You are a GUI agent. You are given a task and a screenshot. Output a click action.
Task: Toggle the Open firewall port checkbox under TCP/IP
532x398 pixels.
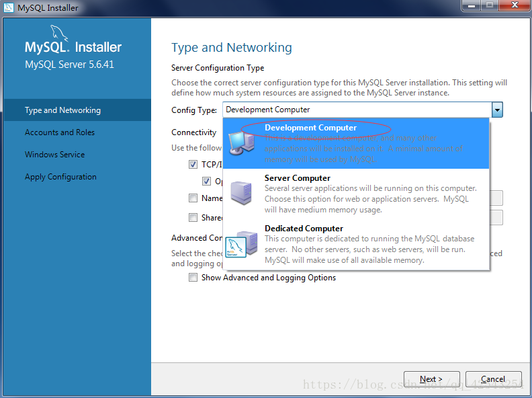[x=207, y=182]
